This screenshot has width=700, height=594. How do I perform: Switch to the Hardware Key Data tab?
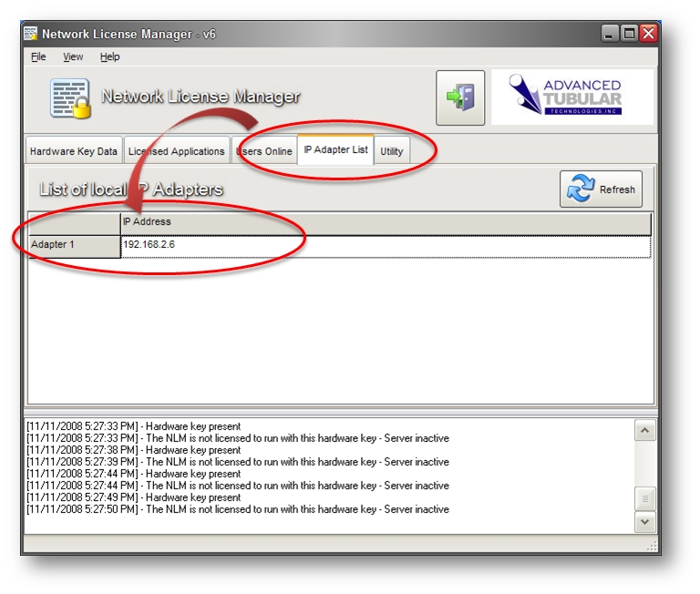(74, 151)
